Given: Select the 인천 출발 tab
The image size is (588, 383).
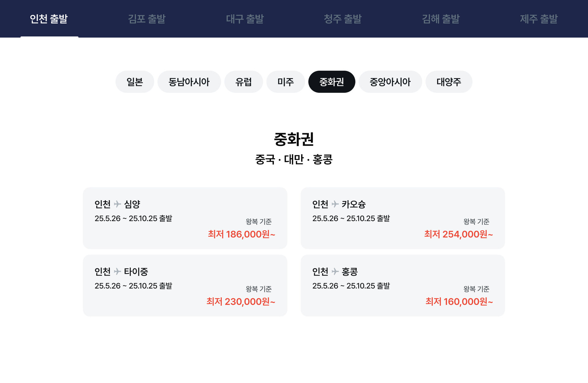Looking at the screenshot, I should click(49, 19).
